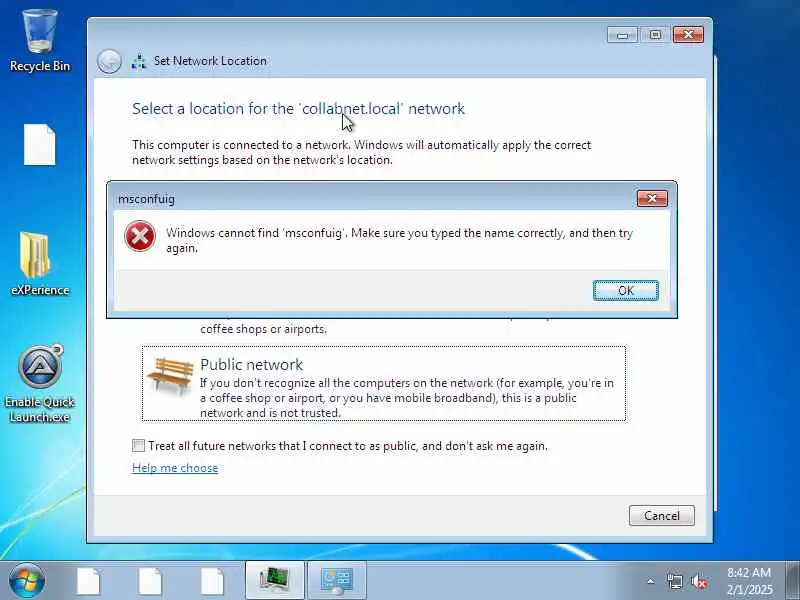The height and width of the screenshot is (600, 800).
Task: Open the Help me choose link
Action: [x=175, y=468]
